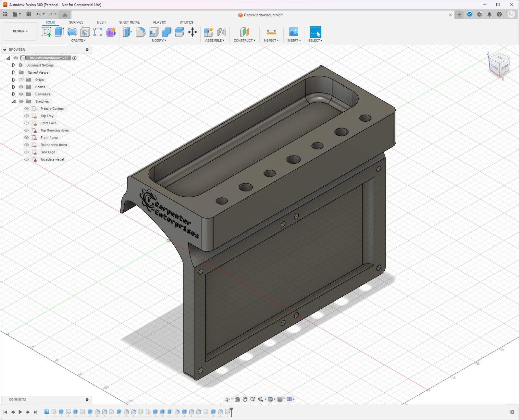Collapse the Sketches folder
The image size is (519, 420).
[x=14, y=102]
